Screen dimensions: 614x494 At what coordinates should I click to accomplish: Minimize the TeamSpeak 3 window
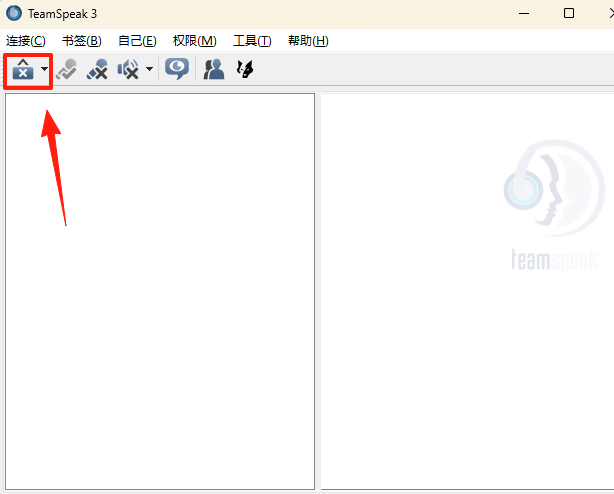click(524, 14)
